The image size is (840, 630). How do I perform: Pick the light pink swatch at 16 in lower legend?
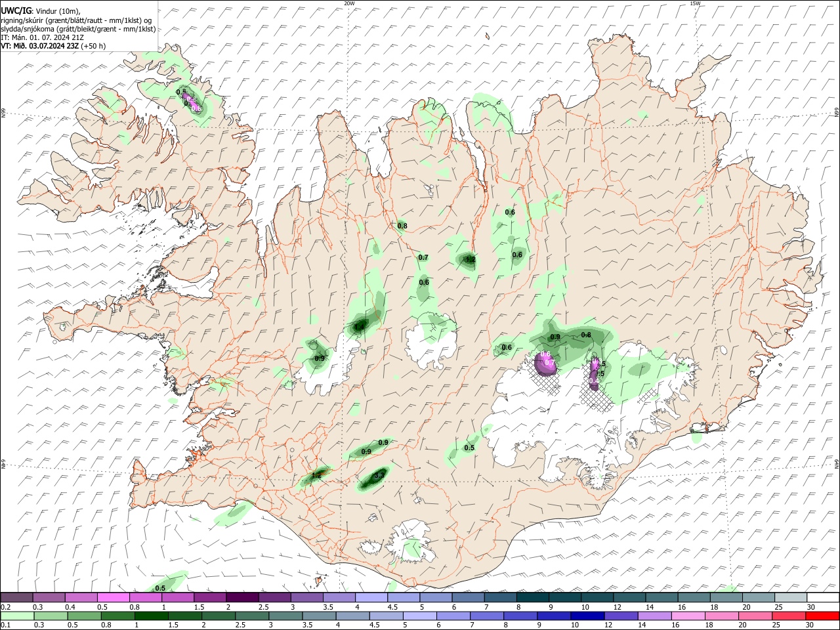(688, 616)
